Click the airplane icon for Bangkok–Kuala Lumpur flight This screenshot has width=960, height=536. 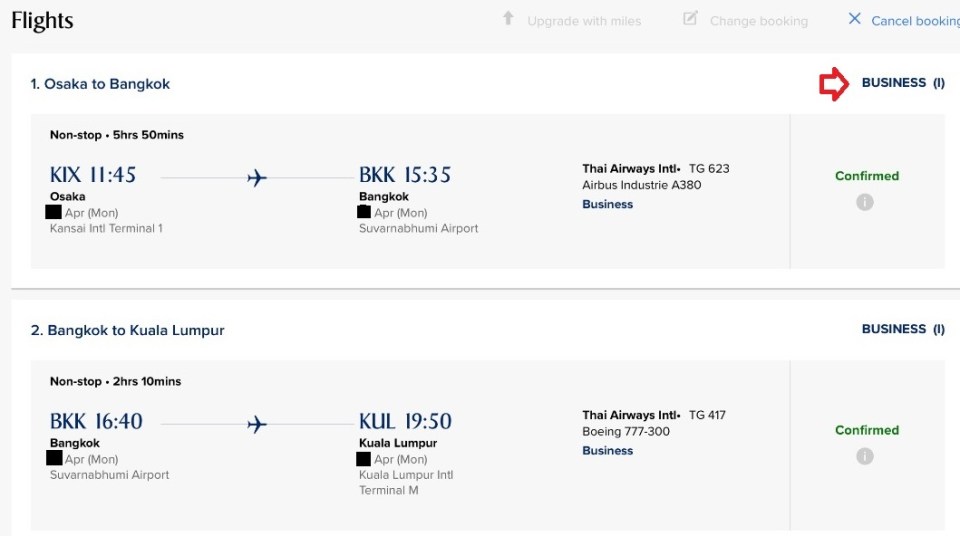(x=257, y=424)
